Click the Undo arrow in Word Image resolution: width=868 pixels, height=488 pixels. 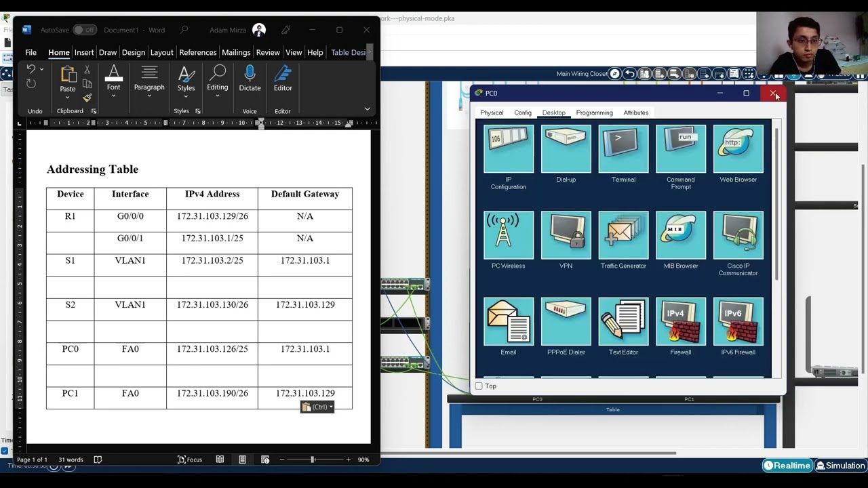(30, 69)
